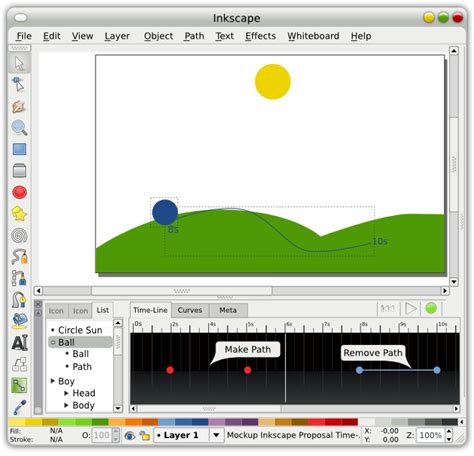Screen dimensions: 474x456
Task: Select the Connector diagram tool
Action: pos(19,364)
